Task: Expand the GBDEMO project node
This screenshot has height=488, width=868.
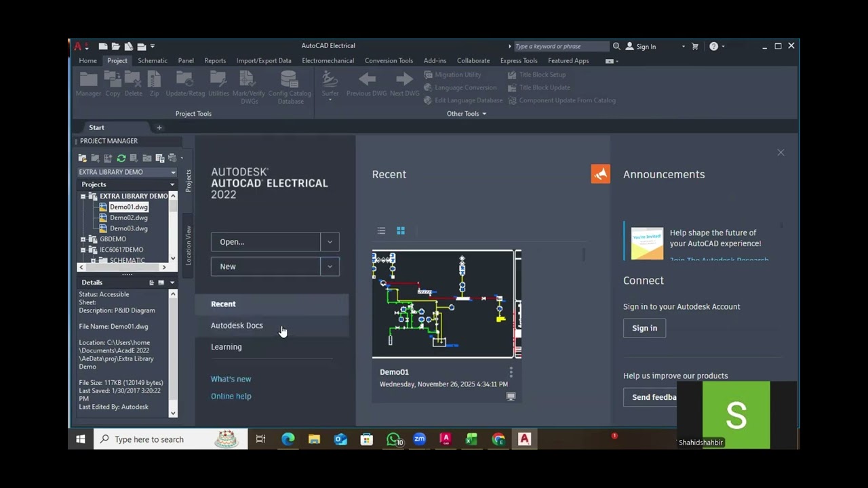Action: pos(83,239)
